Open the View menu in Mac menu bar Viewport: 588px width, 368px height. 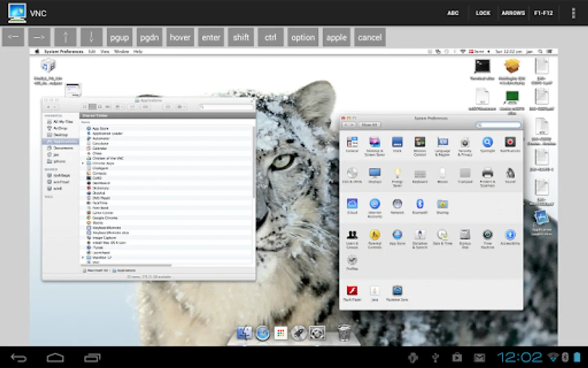click(105, 52)
